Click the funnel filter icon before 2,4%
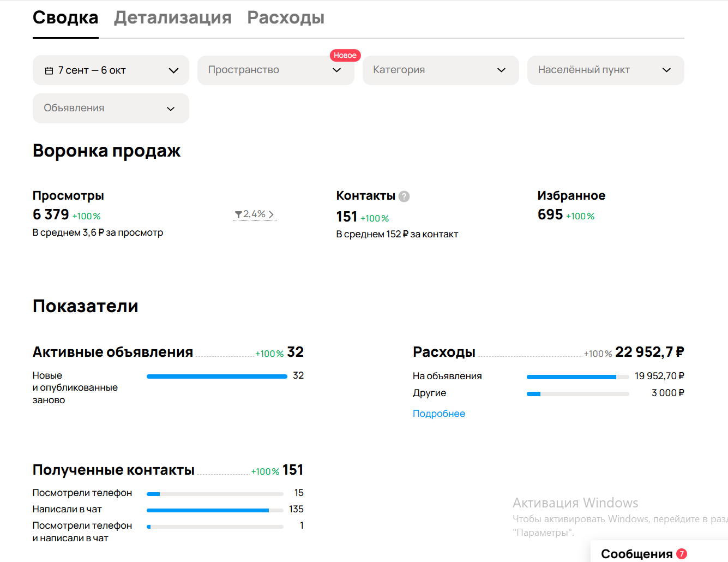728x562 pixels. click(238, 214)
